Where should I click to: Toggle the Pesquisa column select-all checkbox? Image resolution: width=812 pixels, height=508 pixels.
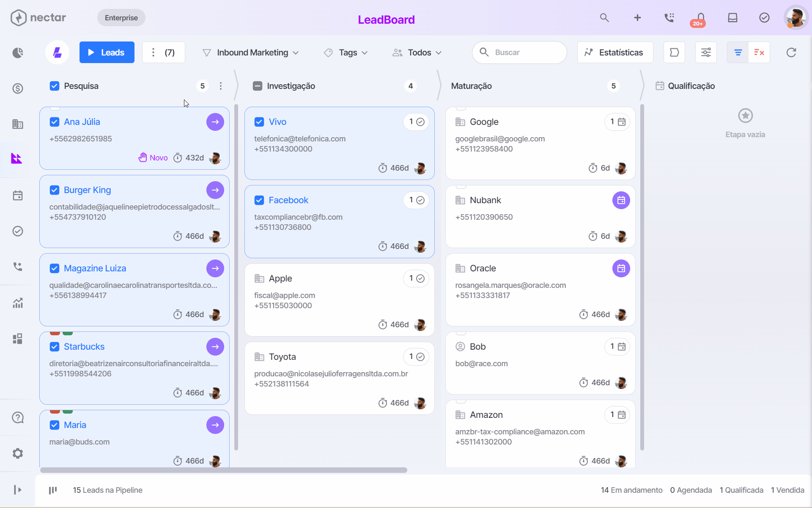(x=55, y=86)
